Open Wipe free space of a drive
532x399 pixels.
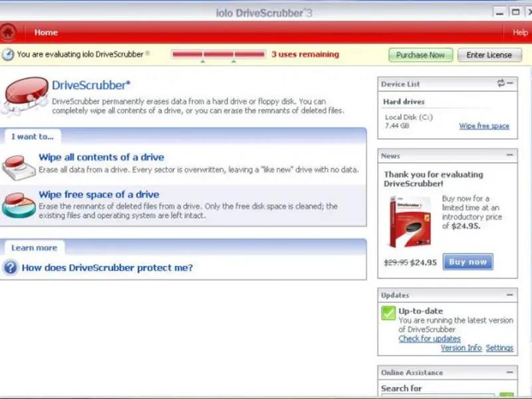[x=98, y=194]
